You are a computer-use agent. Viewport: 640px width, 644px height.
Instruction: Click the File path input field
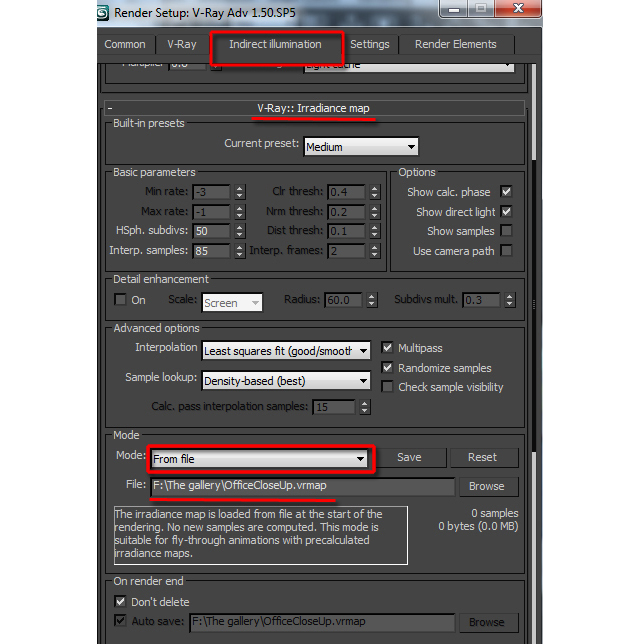[303, 486]
